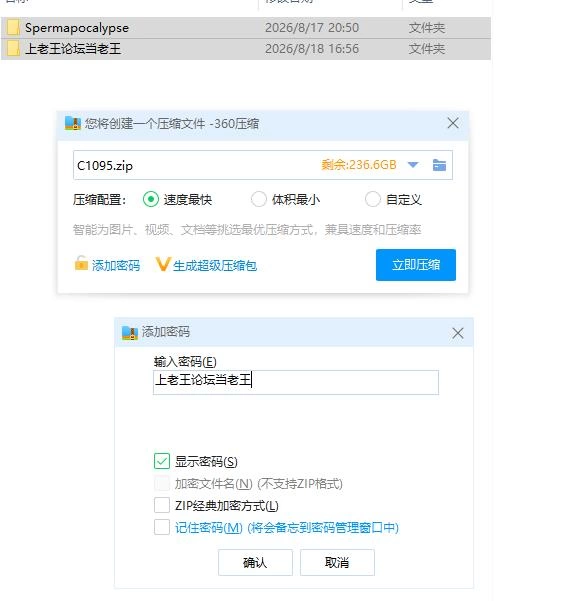Click the 输入密码 password input field
Screen dimensions: 563x601
[x=296, y=382]
